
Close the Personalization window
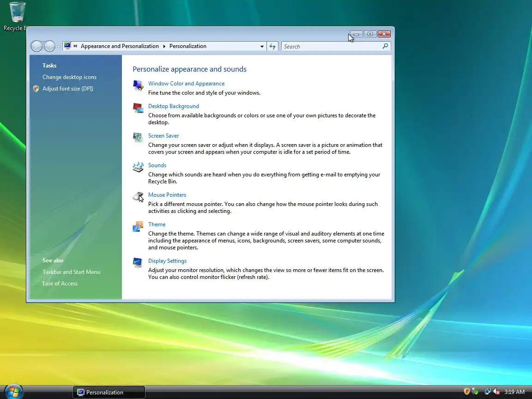[x=384, y=34]
